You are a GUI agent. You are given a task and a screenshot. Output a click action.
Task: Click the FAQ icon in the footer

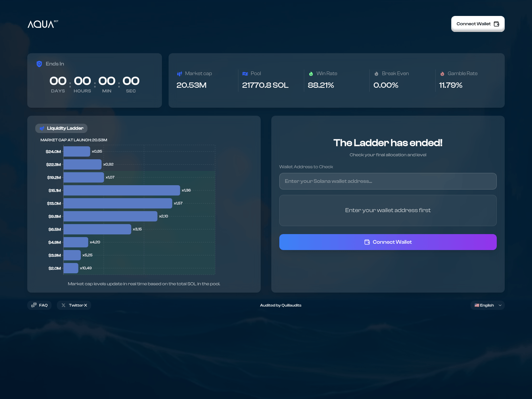[34, 305]
